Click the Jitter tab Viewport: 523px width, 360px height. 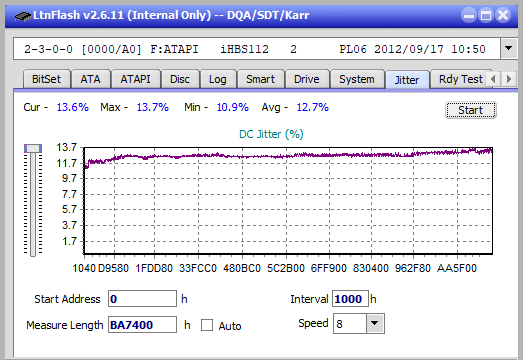[407, 80]
